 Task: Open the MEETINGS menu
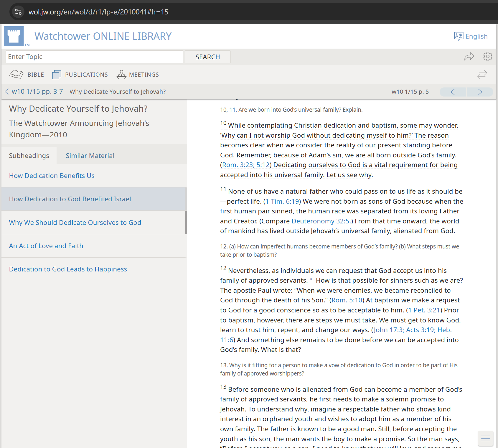138,75
